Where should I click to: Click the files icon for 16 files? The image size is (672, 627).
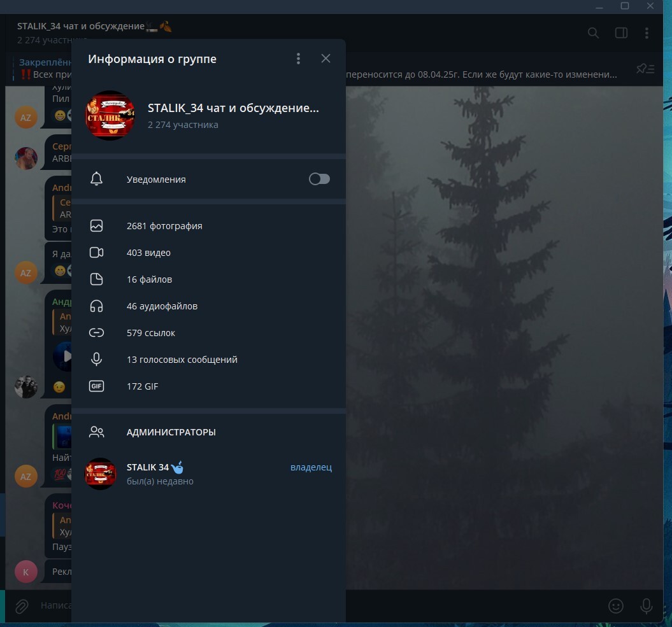[97, 279]
